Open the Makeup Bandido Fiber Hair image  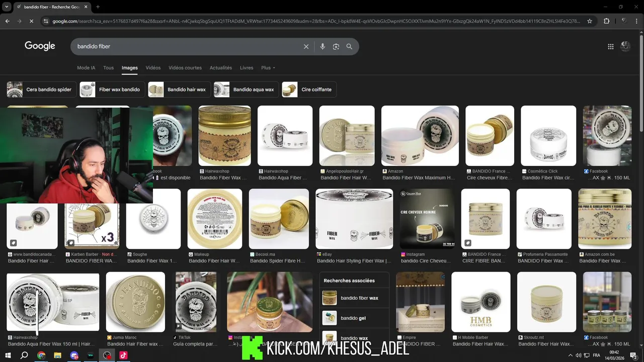215,219
